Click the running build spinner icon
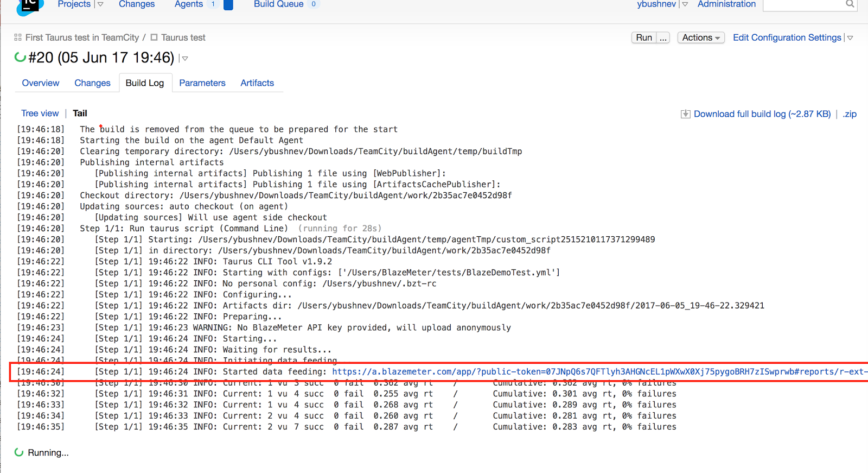The image size is (868, 473). point(20,57)
